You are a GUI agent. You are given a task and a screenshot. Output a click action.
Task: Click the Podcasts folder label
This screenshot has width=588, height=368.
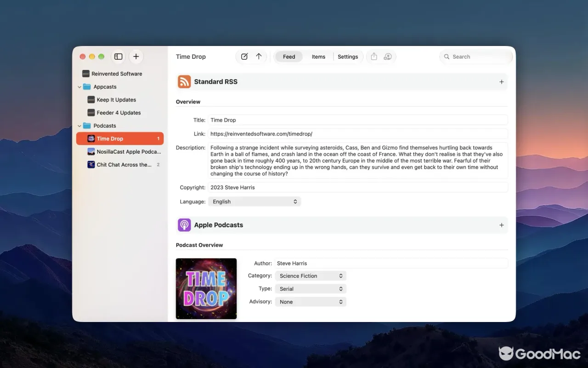105,126
